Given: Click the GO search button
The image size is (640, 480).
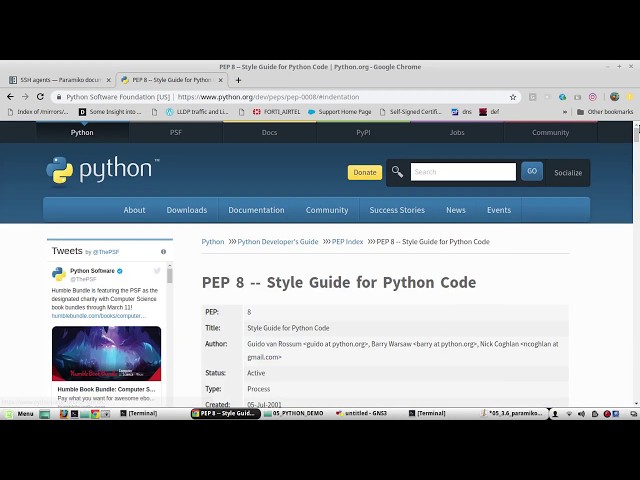Looking at the screenshot, I should pos(532,171).
